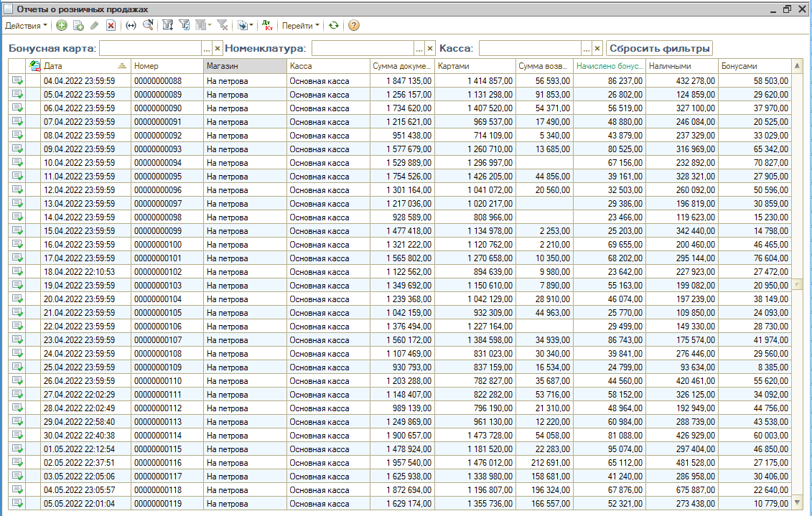Screen dimensions: 812x516
Task: Open Help with the question mark icon
Action: (353, 25)
